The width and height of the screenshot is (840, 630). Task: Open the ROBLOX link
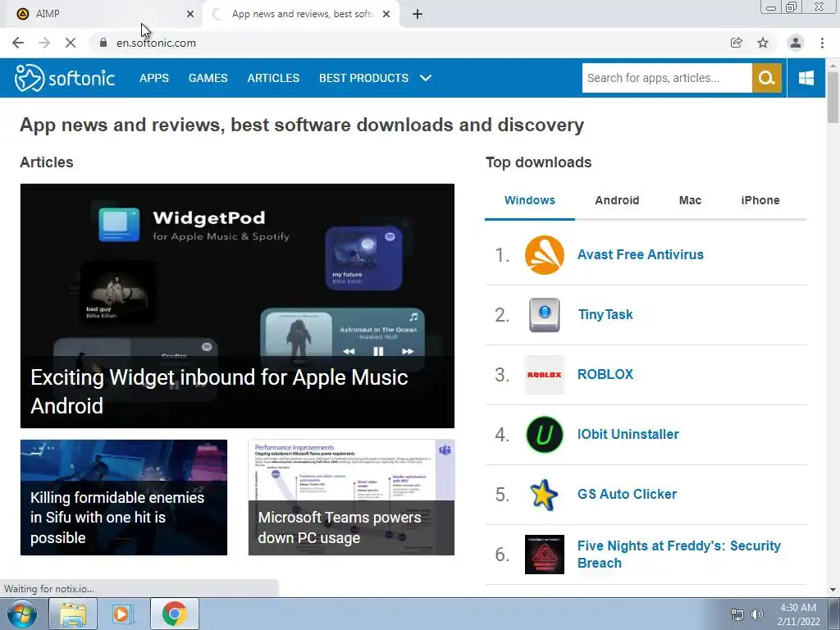[x=605, y=374]
